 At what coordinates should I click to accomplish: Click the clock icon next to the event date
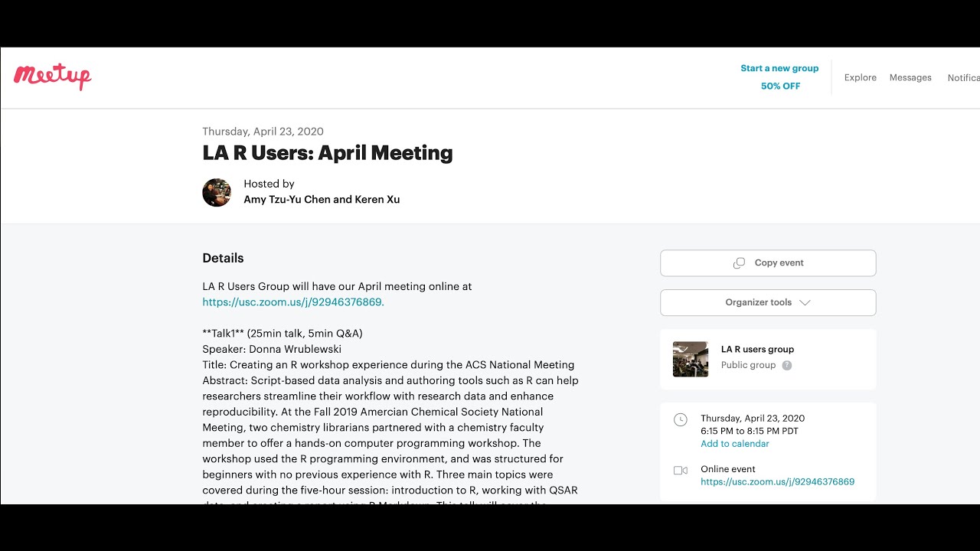click(680, 419)
